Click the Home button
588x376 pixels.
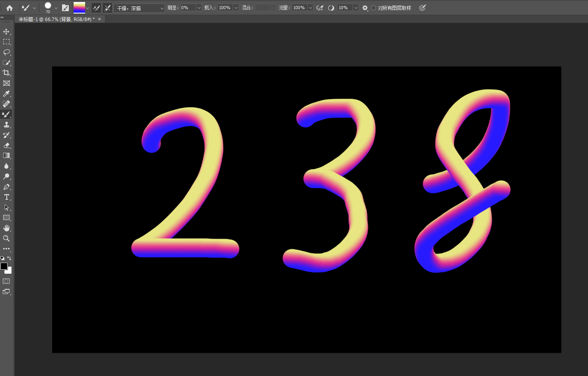(x=10, y=8)
